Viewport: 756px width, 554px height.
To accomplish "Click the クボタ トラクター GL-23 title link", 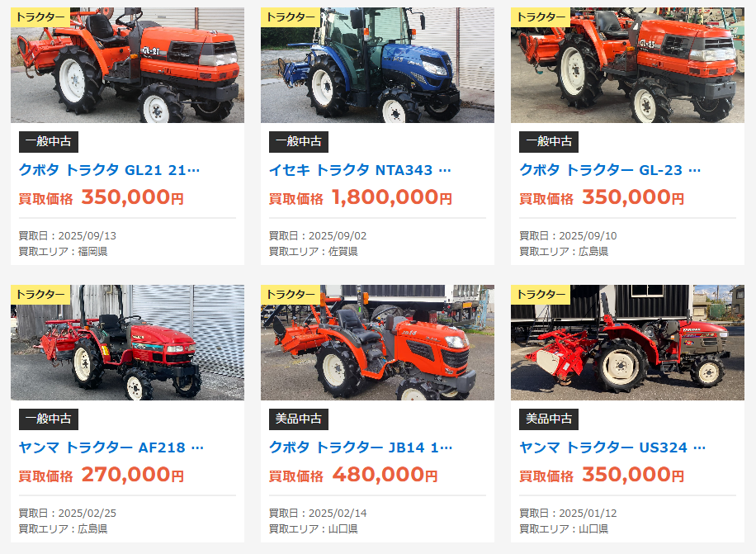I will [x=610, y=170].
